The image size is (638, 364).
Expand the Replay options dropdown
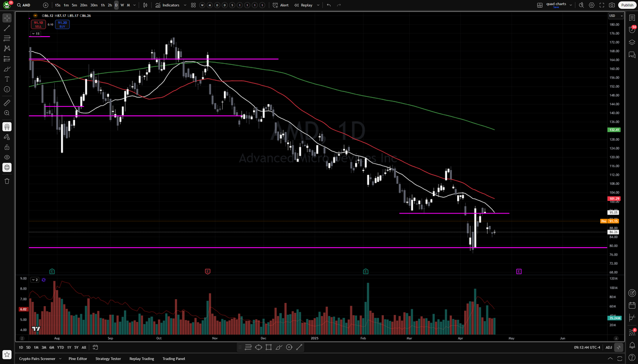click(317, 5)
